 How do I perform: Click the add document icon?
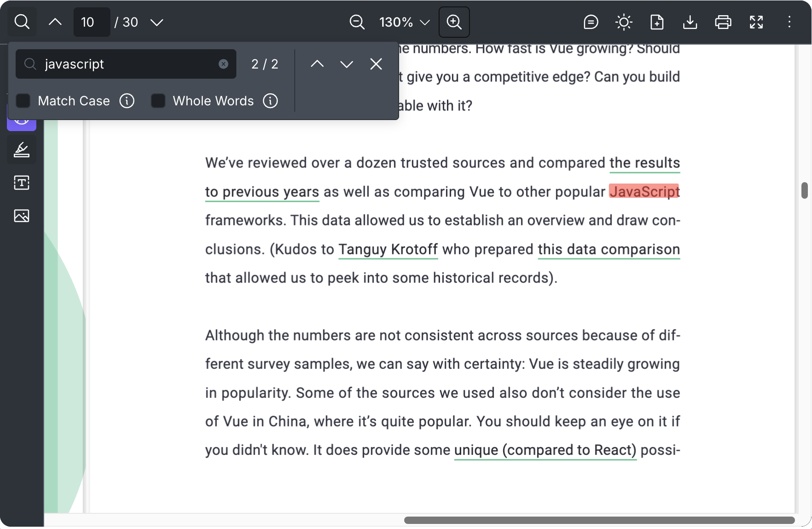click(657, 22)
